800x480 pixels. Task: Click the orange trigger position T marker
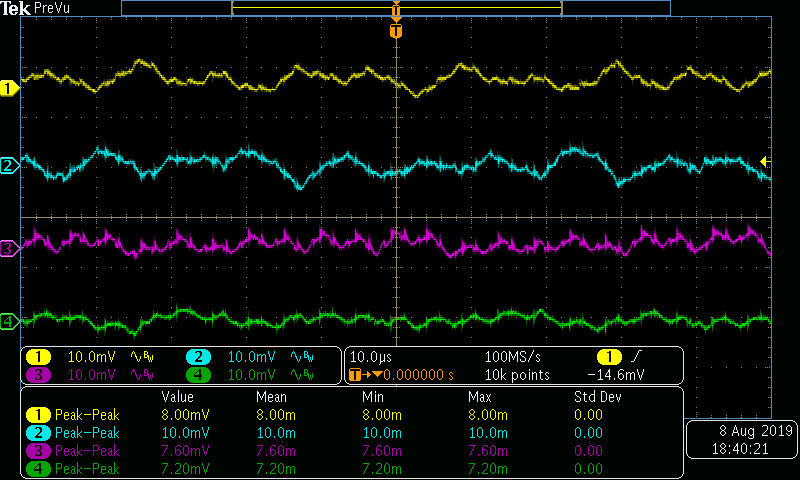coord(396,31)
